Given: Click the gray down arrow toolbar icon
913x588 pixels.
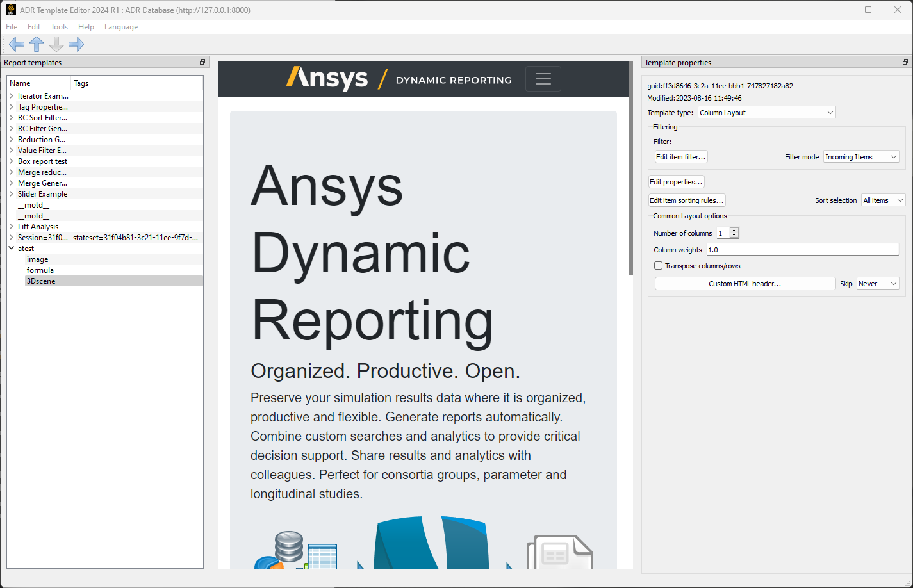Looking at the screenshot, I should click(x=56, y=44).
